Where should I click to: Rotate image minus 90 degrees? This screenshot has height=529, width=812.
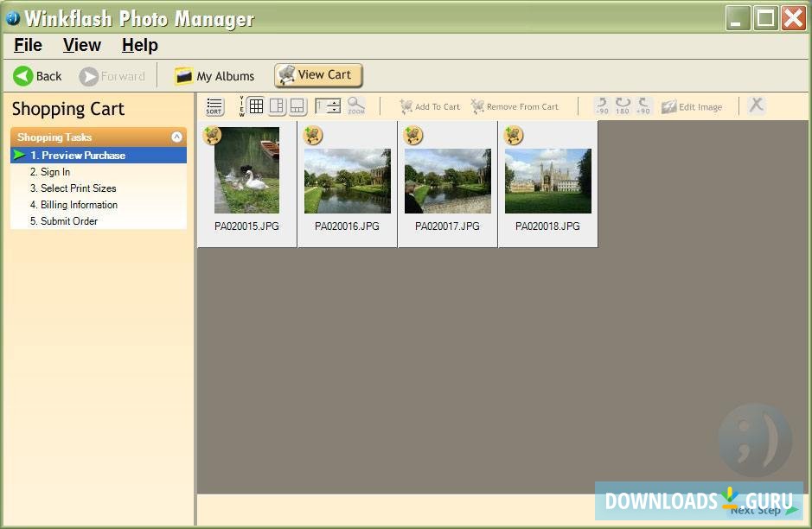click(x=602, y=105)
